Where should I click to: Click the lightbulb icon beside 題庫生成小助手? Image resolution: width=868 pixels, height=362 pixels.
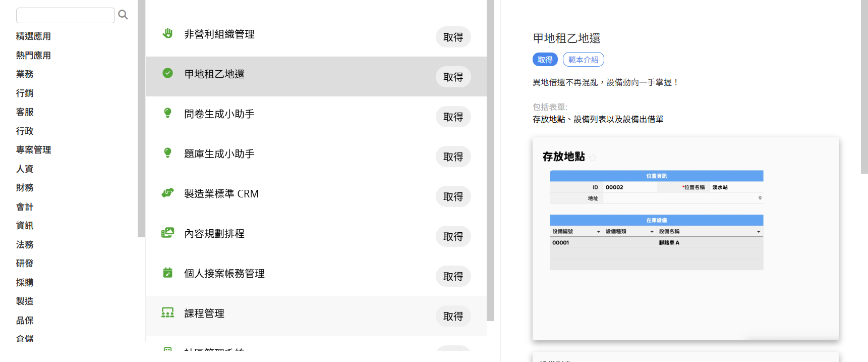point(167,153)
